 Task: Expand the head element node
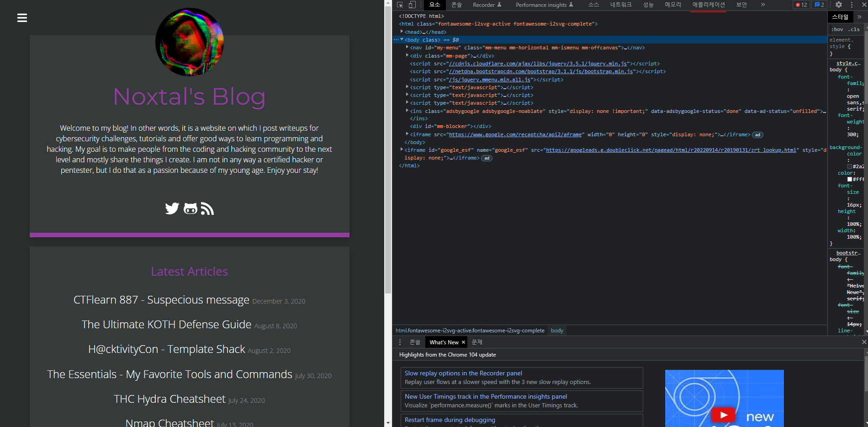[x=402, y=32]
